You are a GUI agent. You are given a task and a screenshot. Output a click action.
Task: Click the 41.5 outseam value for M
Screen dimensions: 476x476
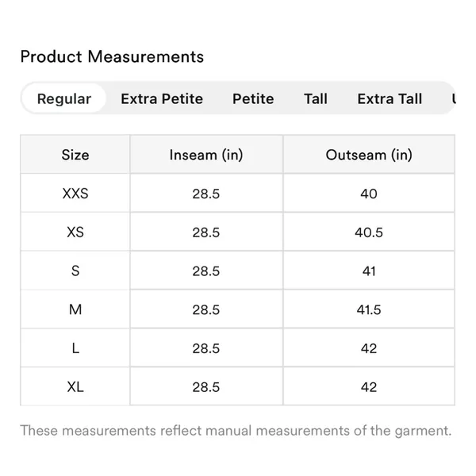pyautogui.click(x=369, y=309)
